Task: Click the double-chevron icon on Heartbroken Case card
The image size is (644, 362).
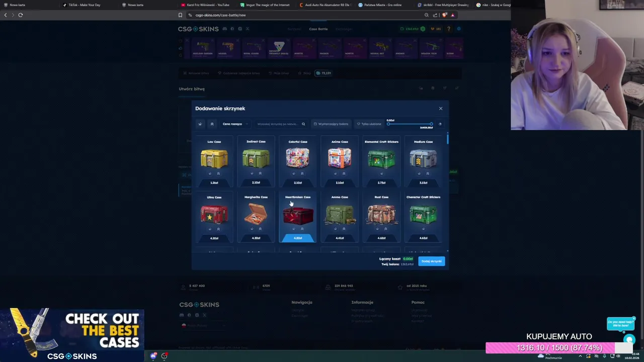Action: coord(302,229)
